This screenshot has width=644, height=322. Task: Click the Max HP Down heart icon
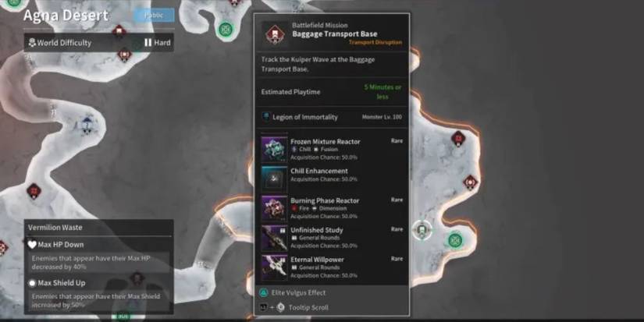(32, 245)
